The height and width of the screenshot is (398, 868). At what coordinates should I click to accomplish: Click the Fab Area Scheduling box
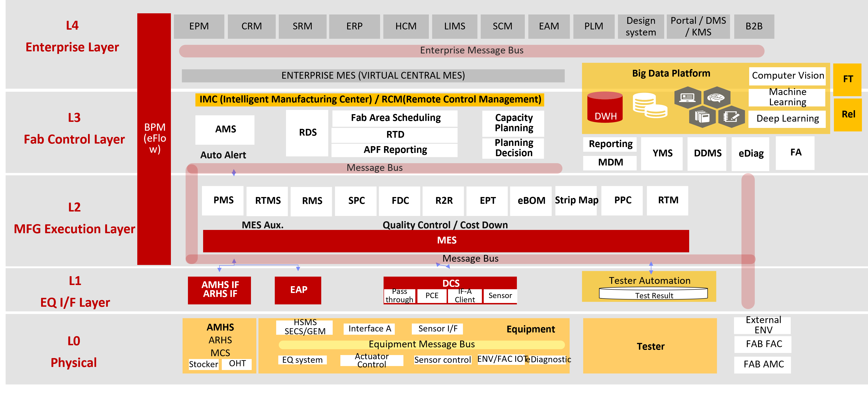(x=395, y=118)
